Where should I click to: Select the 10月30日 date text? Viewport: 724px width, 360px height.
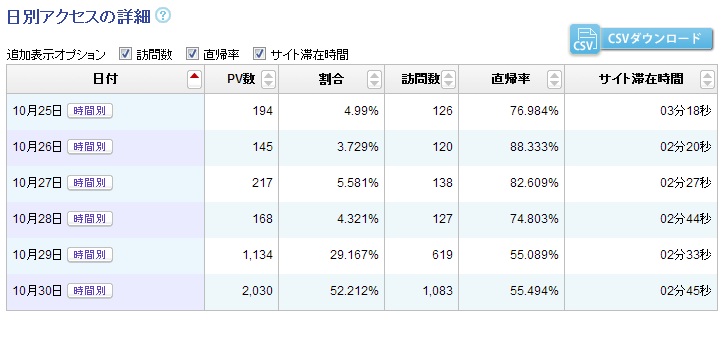(37, 290)
